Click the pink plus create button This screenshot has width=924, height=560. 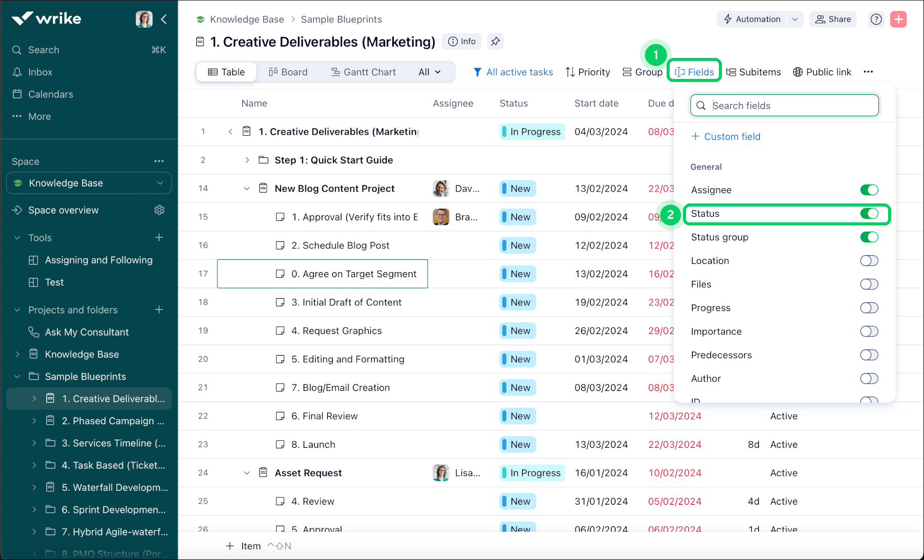pyautogui.click(x=898, y=19)
